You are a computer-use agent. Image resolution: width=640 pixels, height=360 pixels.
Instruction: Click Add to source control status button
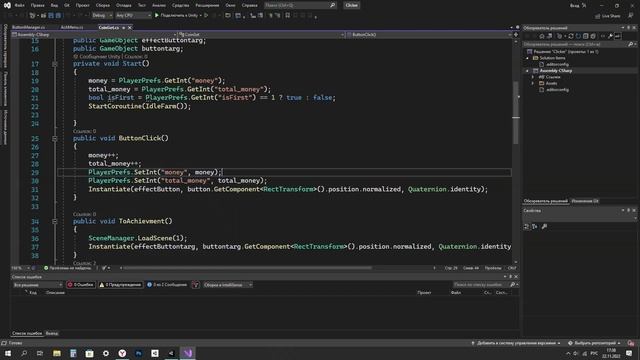click(x=516, y=343)
